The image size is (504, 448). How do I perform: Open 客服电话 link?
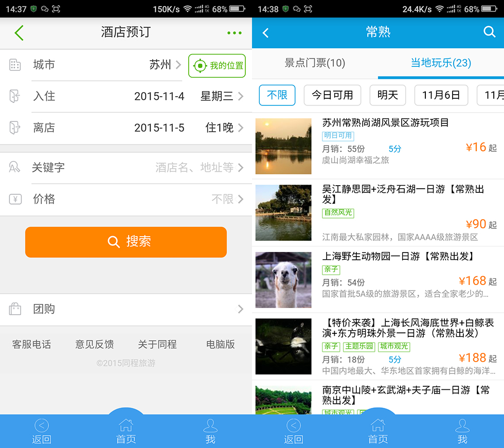[x=31, y=344]
